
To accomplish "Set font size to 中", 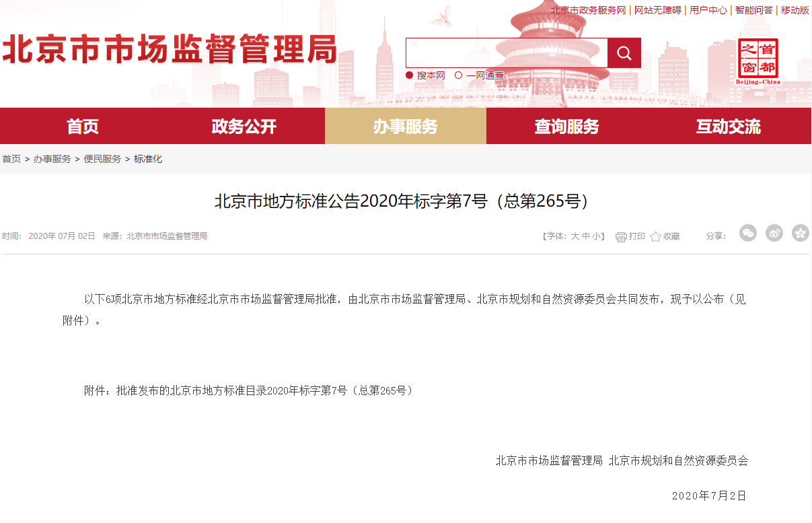I will pyautogui.click(x=586, y=236).
